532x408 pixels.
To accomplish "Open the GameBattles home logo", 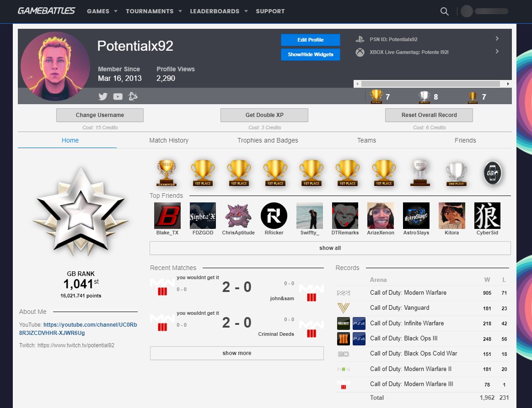I will coord(46,11).
